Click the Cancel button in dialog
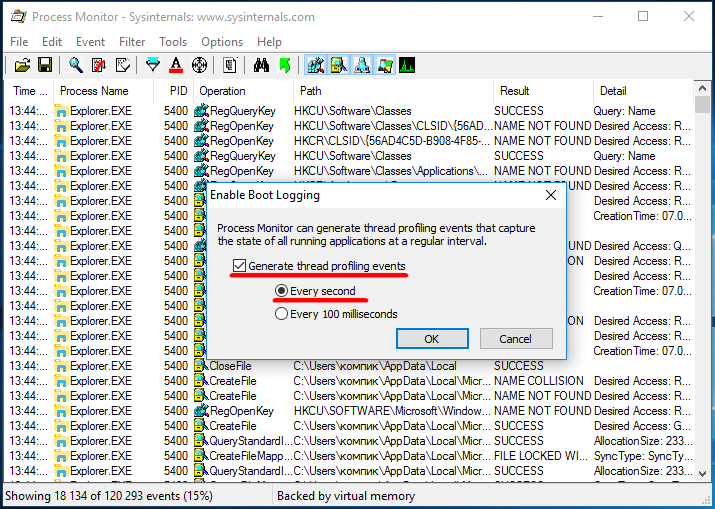 pyautogui.click(x=516, y=339)
